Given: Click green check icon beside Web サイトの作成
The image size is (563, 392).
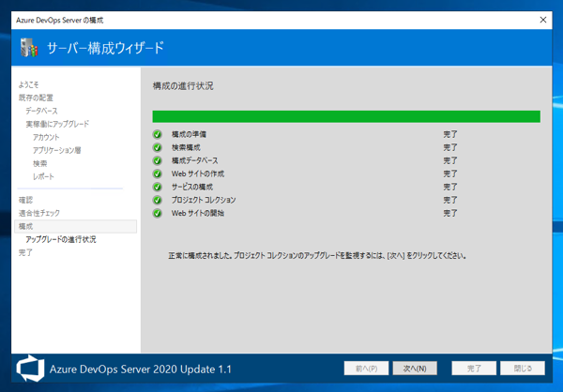Looking at the screenshot, I should (158, 173).
